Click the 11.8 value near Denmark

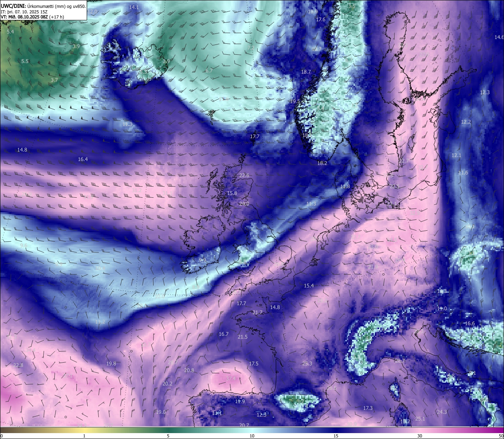(345, 186)
